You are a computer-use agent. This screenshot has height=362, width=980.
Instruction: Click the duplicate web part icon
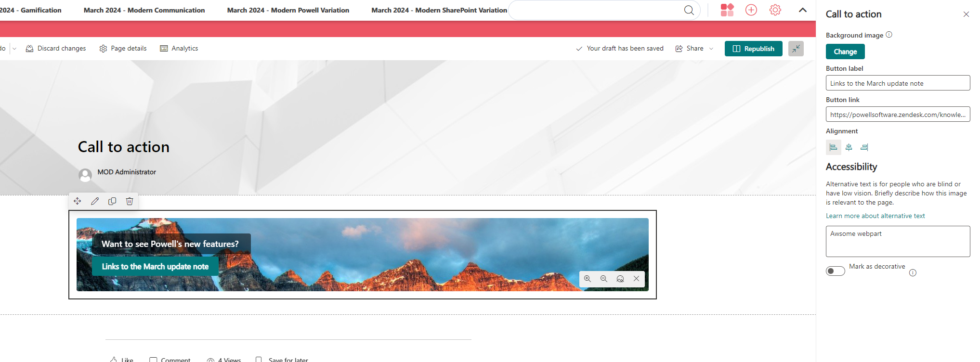pyautogui.click(x=112, y=201)
